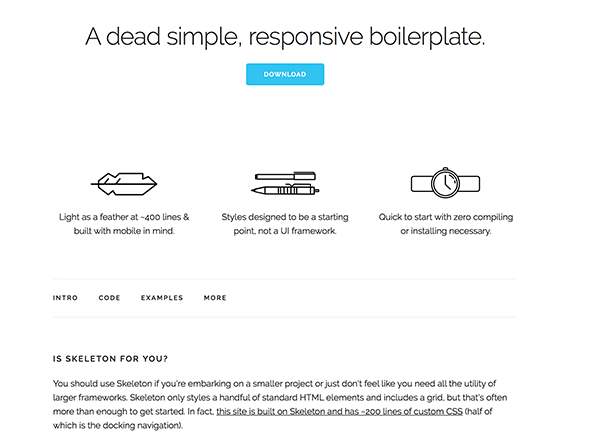The width and height of the screenshot is (600, 440).
Task: Click the feather's quill stem tip
Action: (93, 184)
